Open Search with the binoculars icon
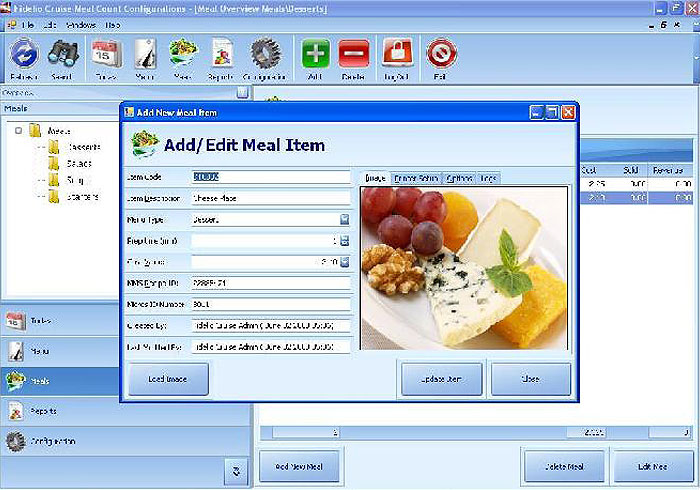This screenshot has width=700, height=490. tap(64, 57)
